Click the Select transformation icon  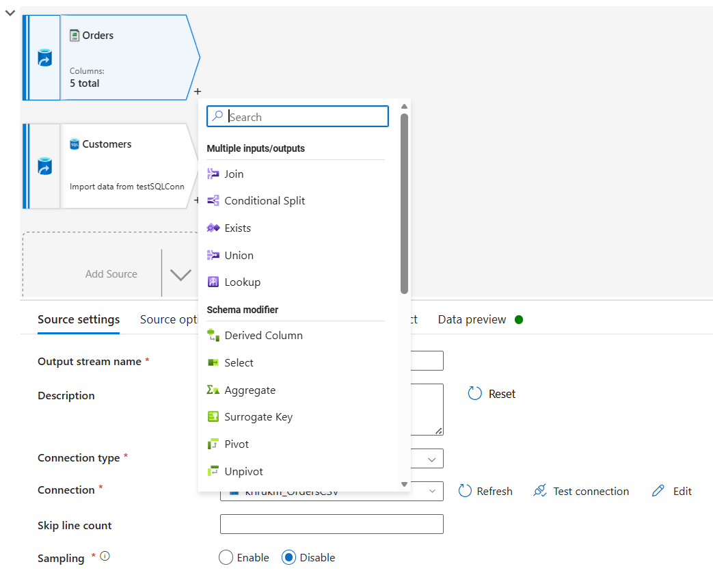click(x=213, y=362)
